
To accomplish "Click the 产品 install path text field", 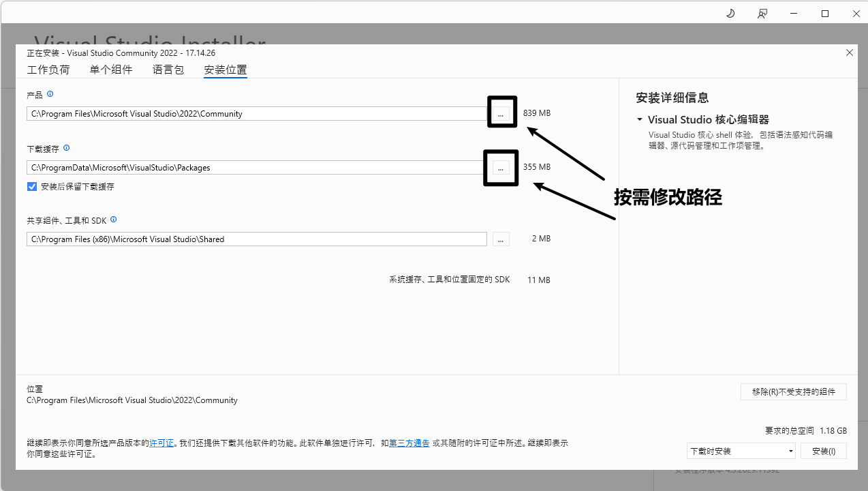I will [x=256, y=114].
